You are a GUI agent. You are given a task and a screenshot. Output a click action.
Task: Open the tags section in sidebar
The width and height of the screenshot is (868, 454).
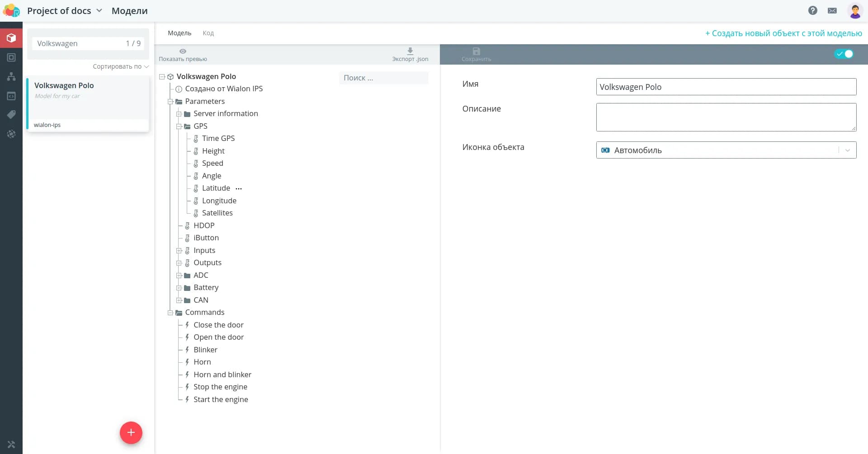coord(11,115)
